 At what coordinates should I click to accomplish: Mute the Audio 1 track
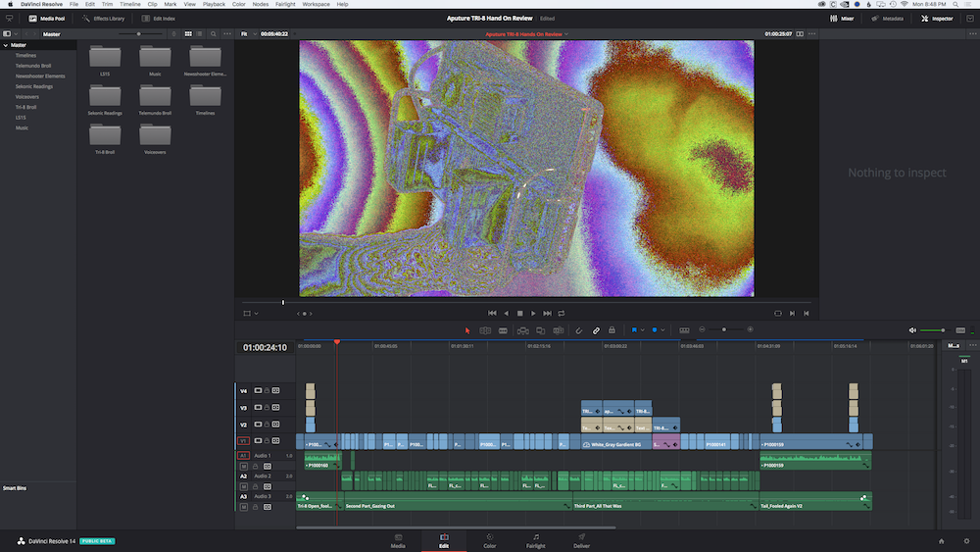(x=244, y=466)
